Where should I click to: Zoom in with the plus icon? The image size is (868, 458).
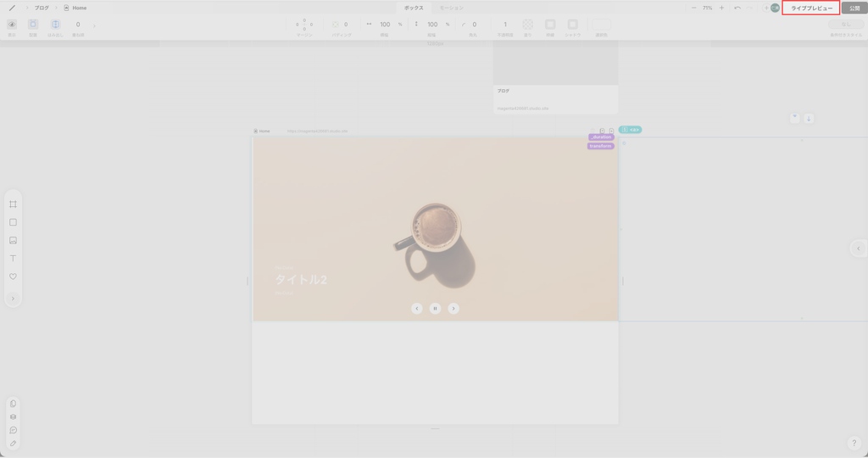(721, 8)
